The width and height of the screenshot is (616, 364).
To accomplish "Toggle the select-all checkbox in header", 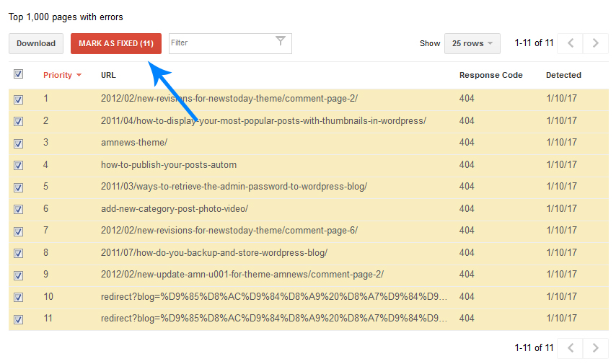I will coord(18,74).
